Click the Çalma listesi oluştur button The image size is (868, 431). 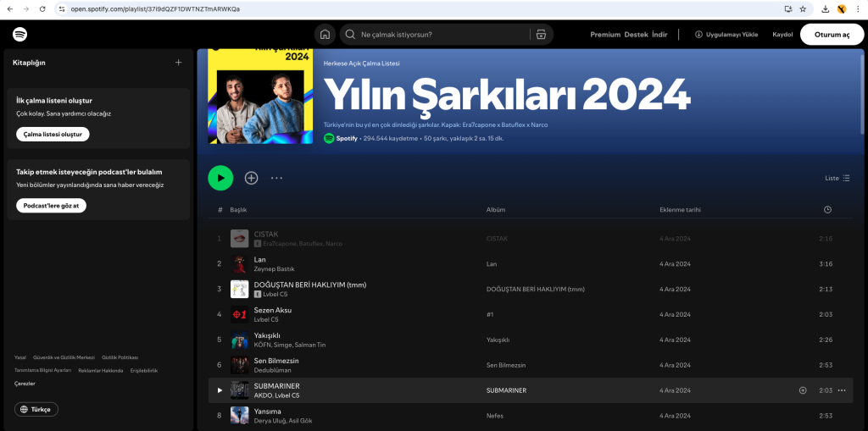coord(53,135)
